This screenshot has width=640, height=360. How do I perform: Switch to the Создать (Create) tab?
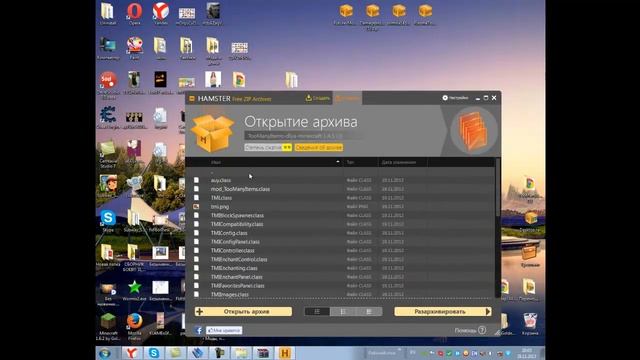pyautogui.click(x=318, y=98)
